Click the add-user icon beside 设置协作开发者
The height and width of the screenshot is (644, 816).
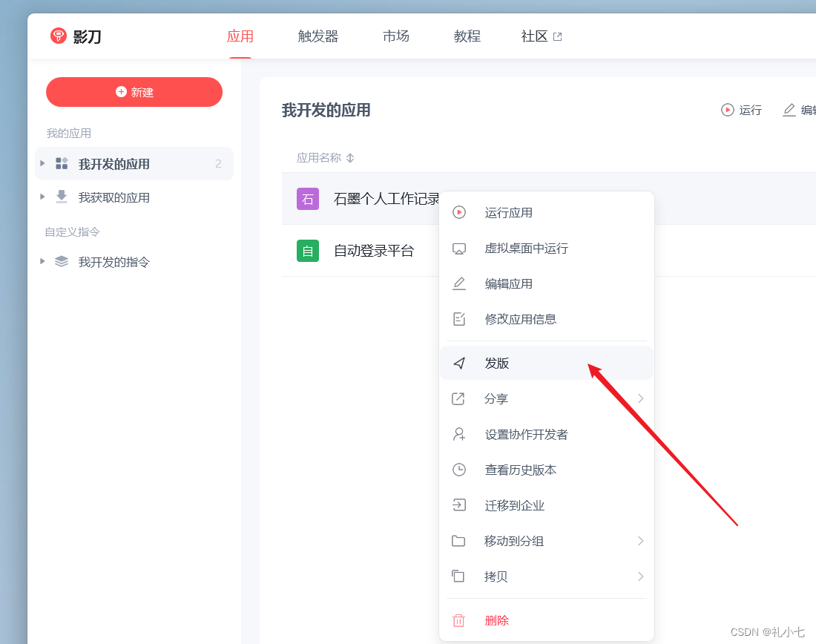[x=459, y=434]
